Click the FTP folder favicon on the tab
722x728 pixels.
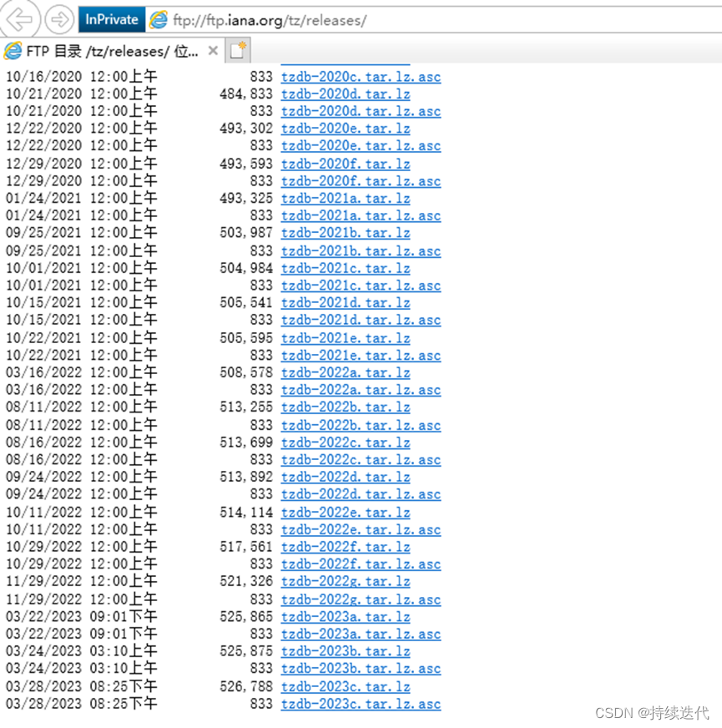(x=10, y=50)
